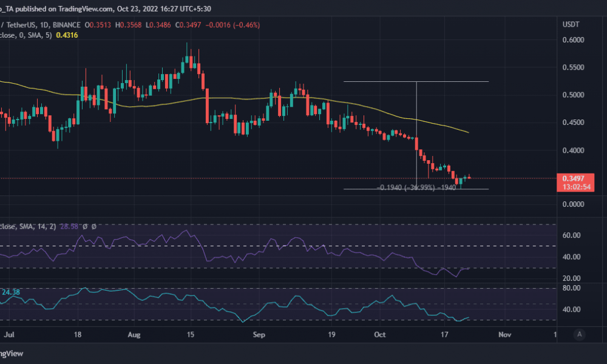Screen dimensions: 607x364
Task: Click the 80.00 label on bottom indicator axis
Action: tap(571, 288)
